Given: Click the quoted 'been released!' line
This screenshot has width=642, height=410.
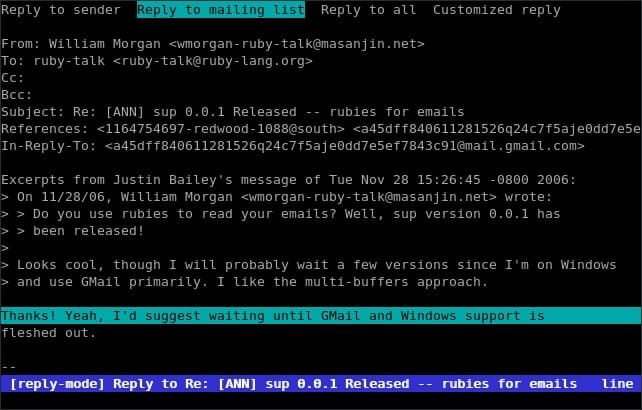Looking at the screenshot, I should (x=72, y=231).
